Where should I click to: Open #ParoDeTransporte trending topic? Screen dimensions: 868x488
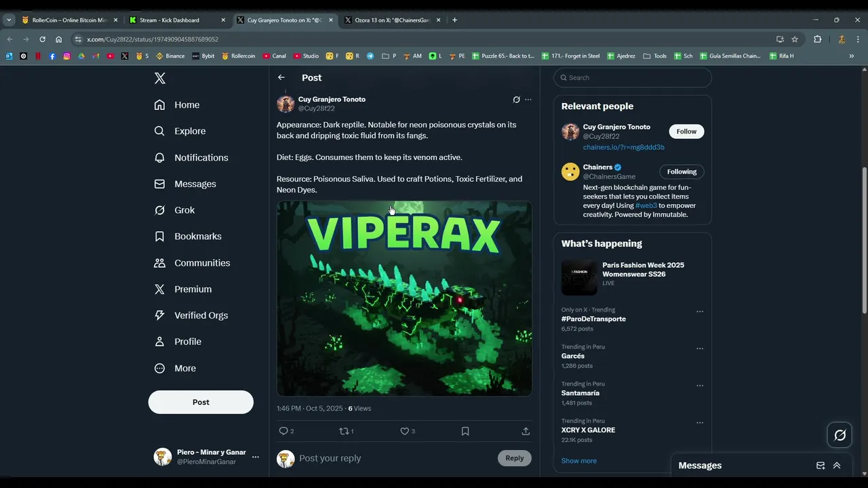coord(593,319)
